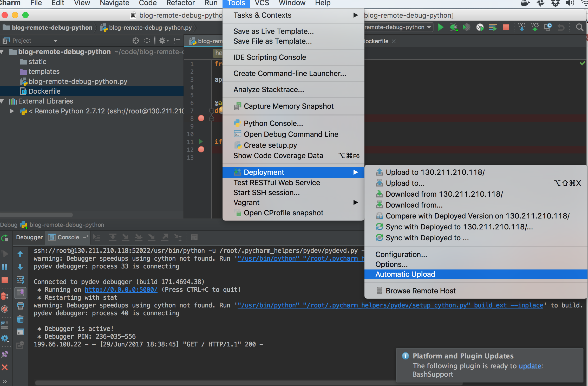Image resolution: width=588 pixels, height=386 pixels.
Task: Click console horizontal scrollbar at bottom
Action: 248,383
